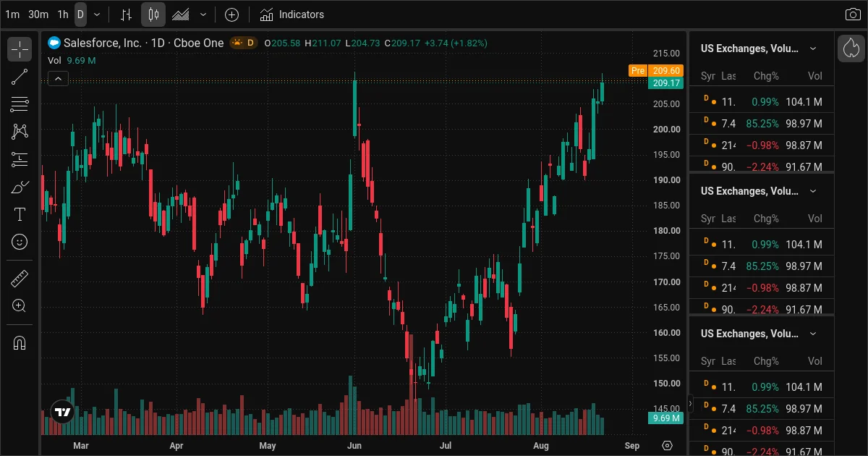The image size is (868, 456).
Task: Select the XABCD pattern tool
Action: tap(20, 132)
